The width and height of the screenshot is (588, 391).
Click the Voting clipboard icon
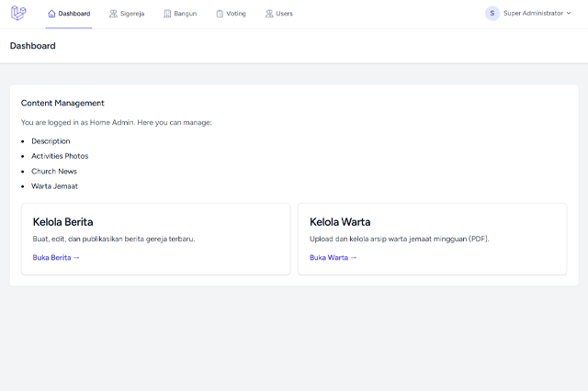220,14
